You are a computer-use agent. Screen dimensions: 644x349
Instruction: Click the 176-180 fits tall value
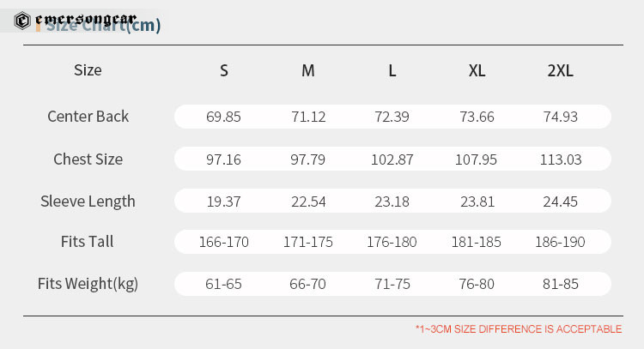392,242
